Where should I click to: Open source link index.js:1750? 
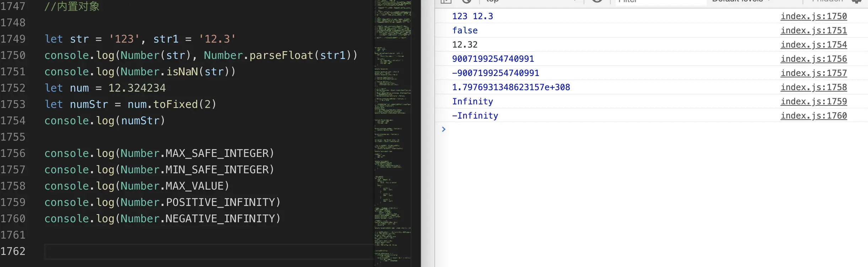(x=814, y=16)
